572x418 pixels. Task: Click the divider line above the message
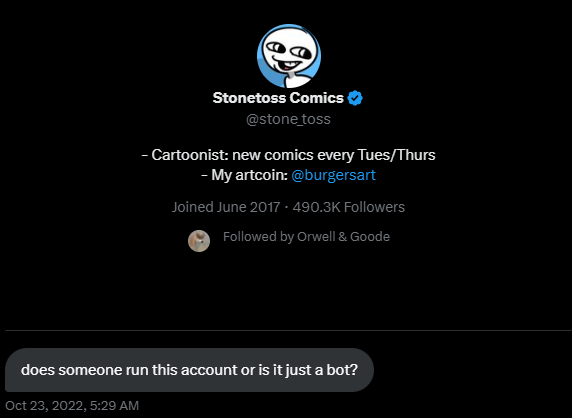coord(288,330)
